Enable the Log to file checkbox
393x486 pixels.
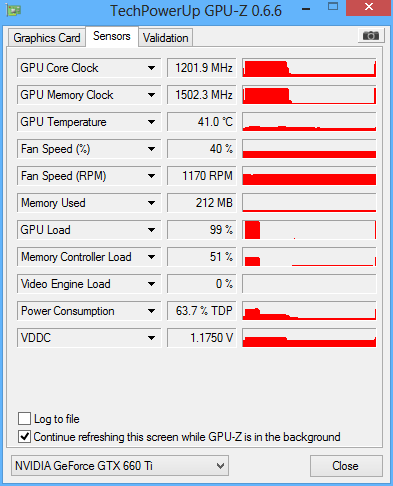click(24, 418)
